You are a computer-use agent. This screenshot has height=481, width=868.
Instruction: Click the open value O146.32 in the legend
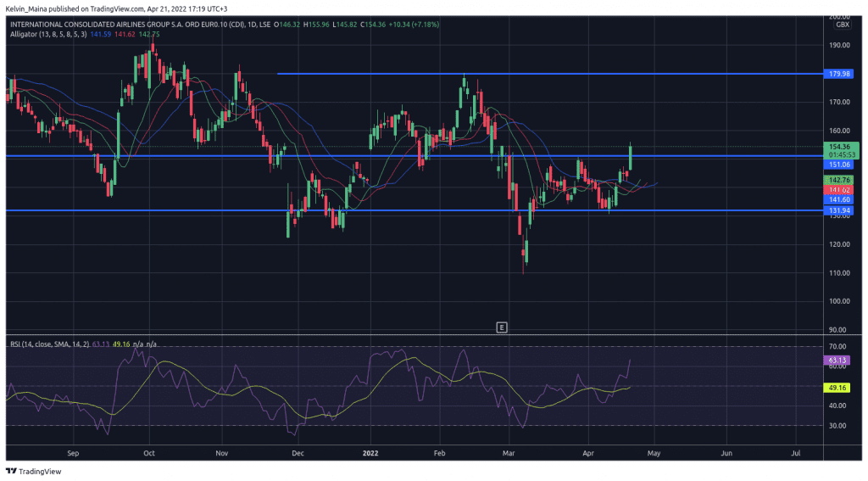point(287,25)
